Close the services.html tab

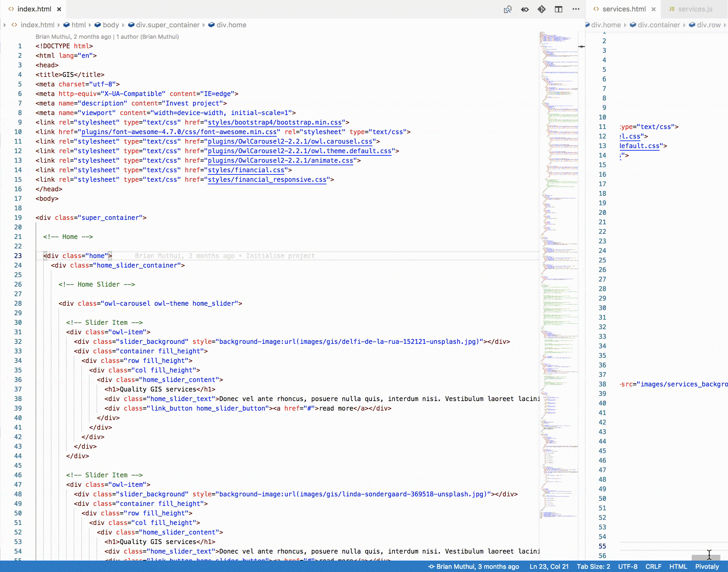tap(653, 10)
